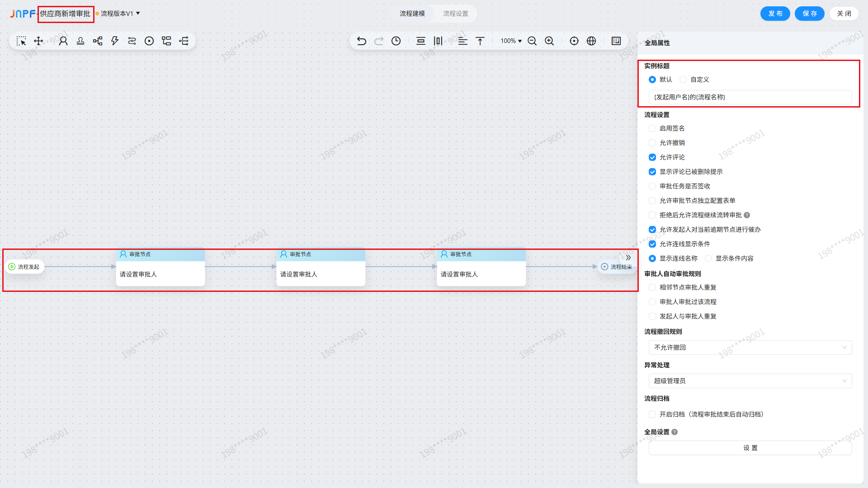Click the 保存 save button
Viewport: 868px width, 488px height.
click(x=810, y=14)
